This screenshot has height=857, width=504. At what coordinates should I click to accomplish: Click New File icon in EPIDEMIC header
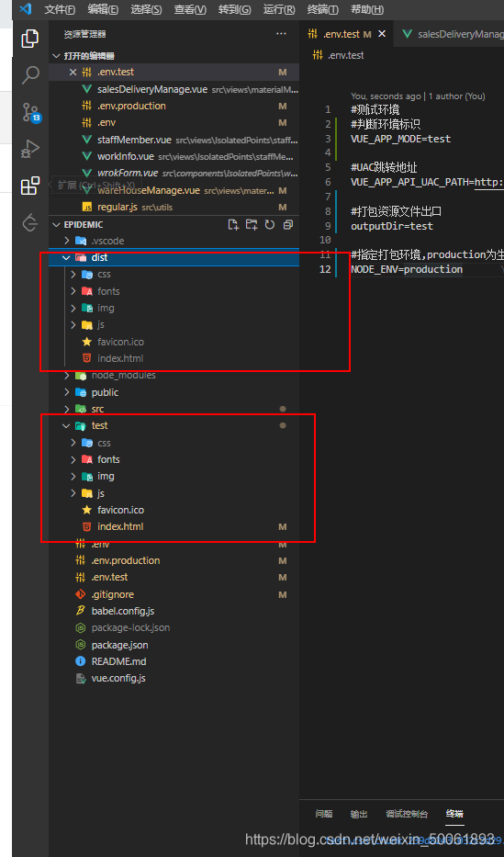click(x=233, y=225)
